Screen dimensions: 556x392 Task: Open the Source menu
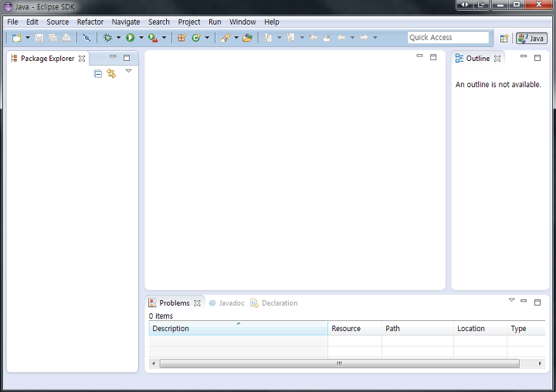point(57,22)
